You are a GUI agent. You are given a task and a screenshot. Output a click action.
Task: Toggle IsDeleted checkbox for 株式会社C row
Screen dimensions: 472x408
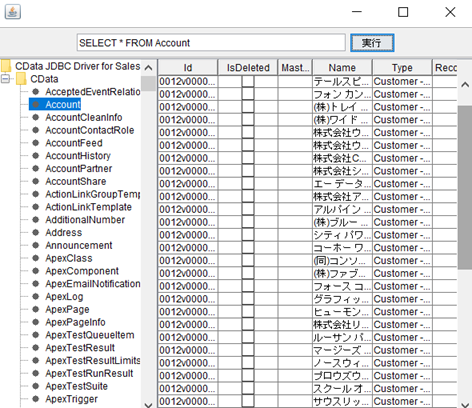coord(248,158)
